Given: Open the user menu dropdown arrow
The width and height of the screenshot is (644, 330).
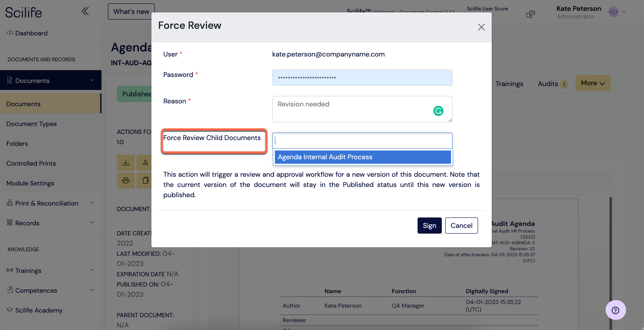Looking at the screenshot, I should pyautogui.click(x=624, y=12).
